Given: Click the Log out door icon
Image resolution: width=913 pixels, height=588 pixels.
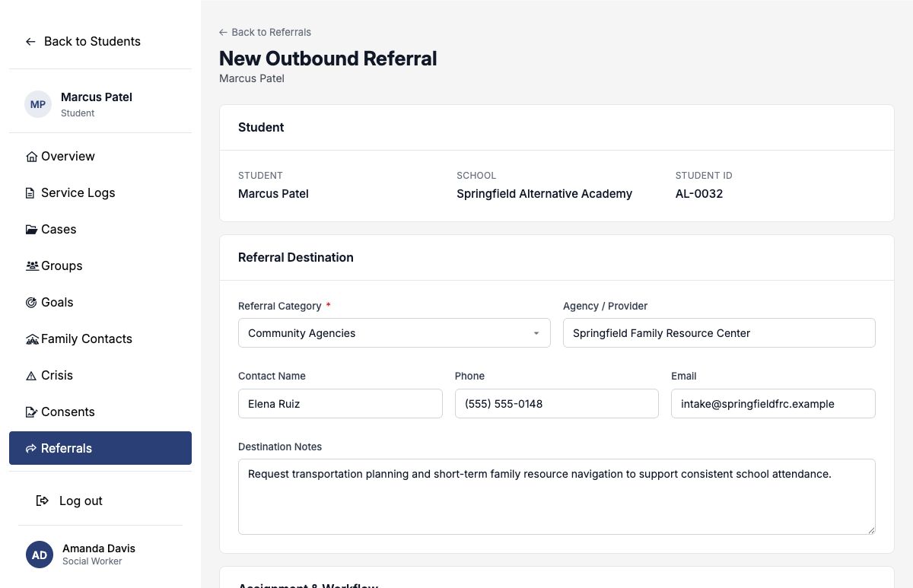Looking at the screenshot, I should coord(43,501).
